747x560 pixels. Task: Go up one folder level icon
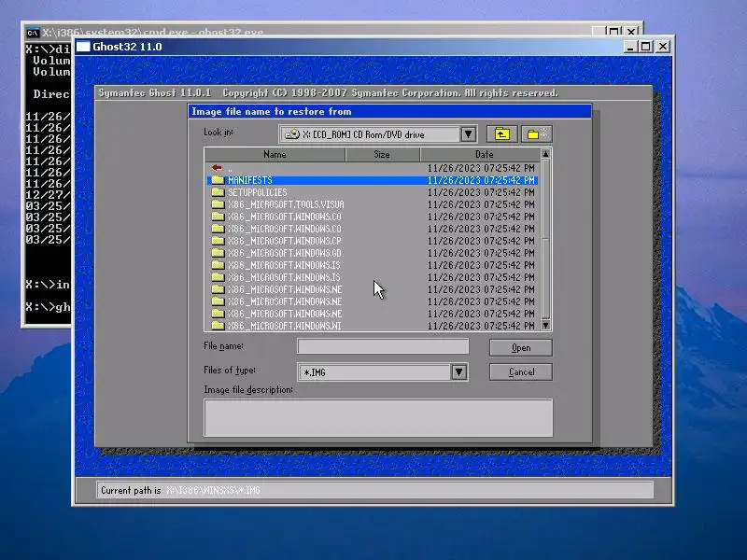(501, 134)
